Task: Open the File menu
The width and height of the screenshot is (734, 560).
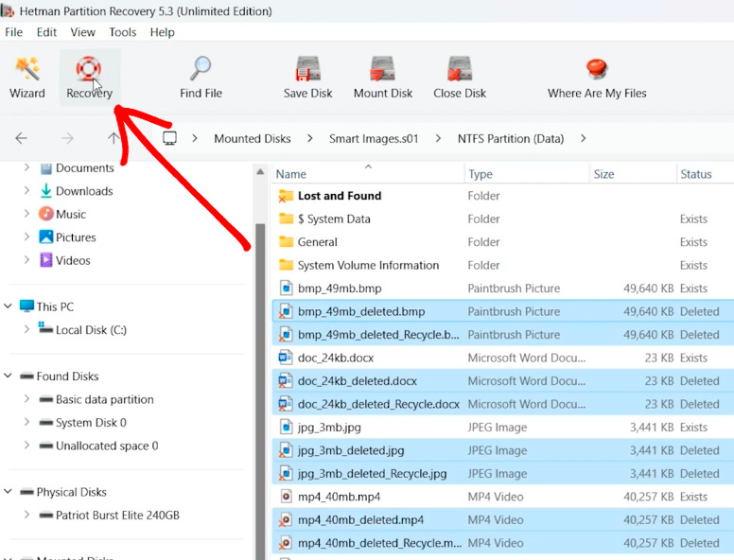Action: [x=13, y=32]
